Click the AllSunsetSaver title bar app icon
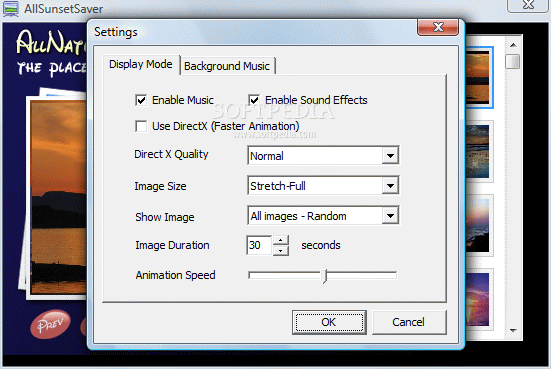This screenshot has width=551, height=369. (x=11, y=8)
